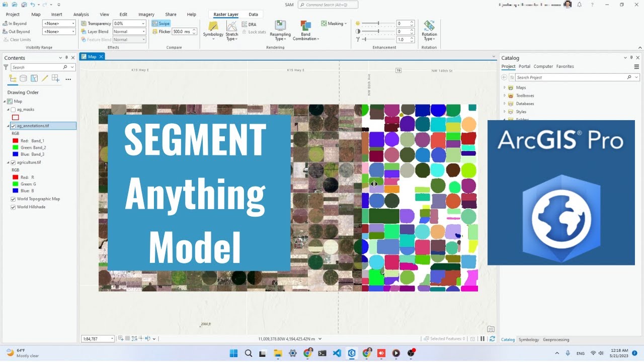
Task: Open the Transparency percentage dropdown
Action: tap(143, 24)
